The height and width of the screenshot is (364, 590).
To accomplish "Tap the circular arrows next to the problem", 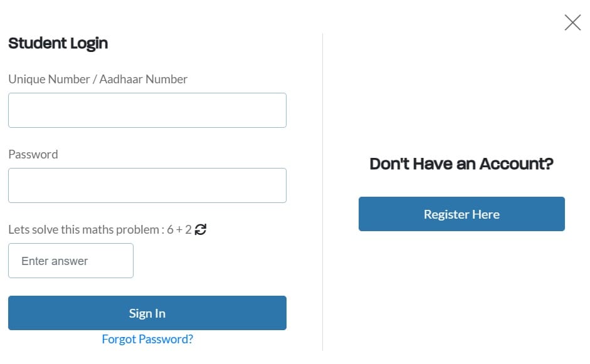I will point(201,229).
